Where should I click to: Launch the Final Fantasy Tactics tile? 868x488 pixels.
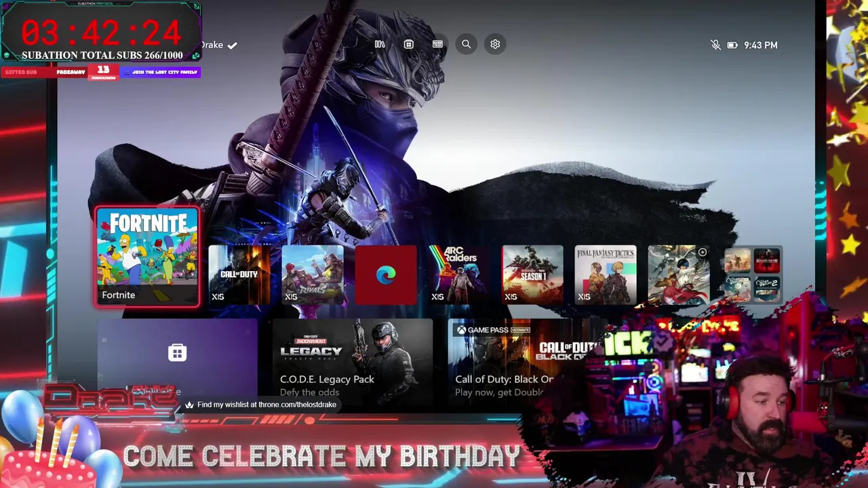tap(606, 274)
